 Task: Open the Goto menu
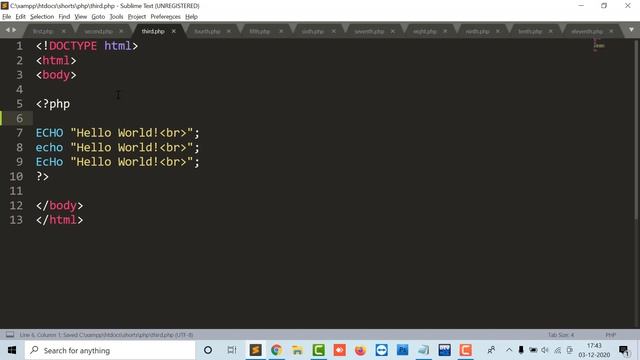point(98,17)
